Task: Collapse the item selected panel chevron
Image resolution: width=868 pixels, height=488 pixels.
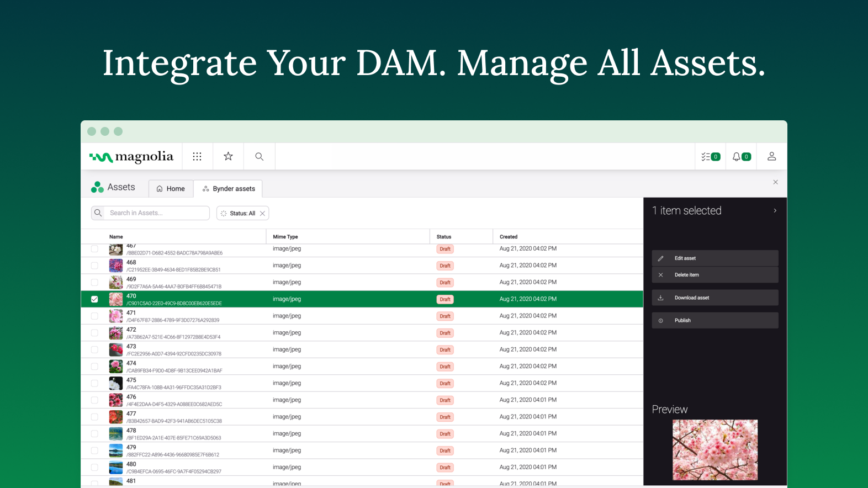Action: coord(775,211)
